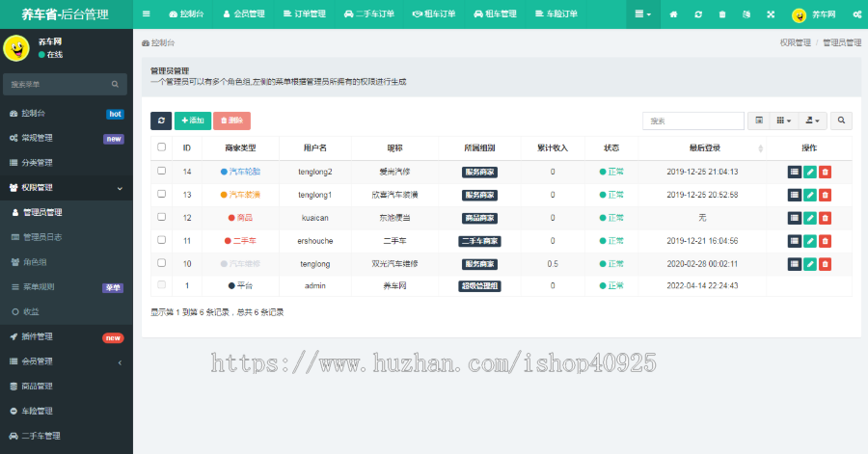Click the delete trash icon for tenglong row 10
Image resolution: width=868 pixels, height=454 pixels.
pos(825,264)
